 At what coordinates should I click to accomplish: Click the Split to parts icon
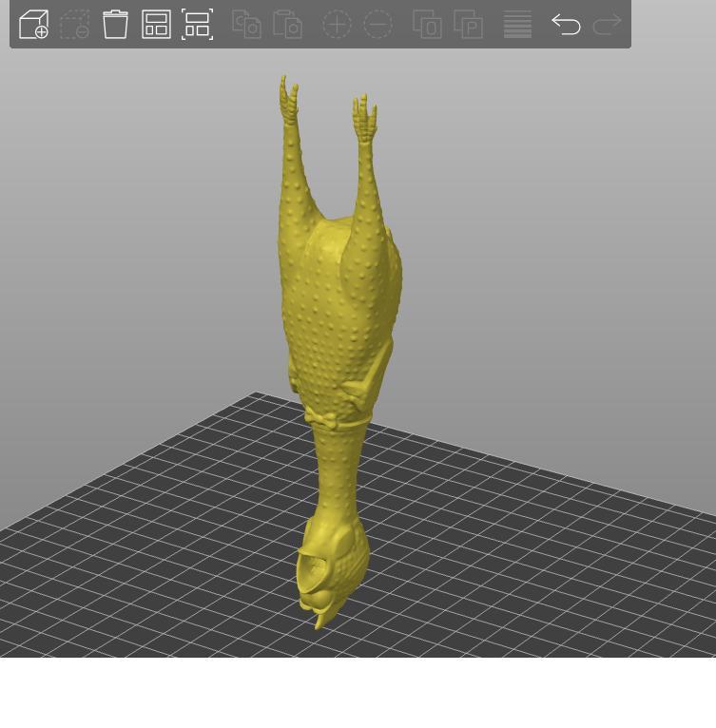click(x=468, y=24)
